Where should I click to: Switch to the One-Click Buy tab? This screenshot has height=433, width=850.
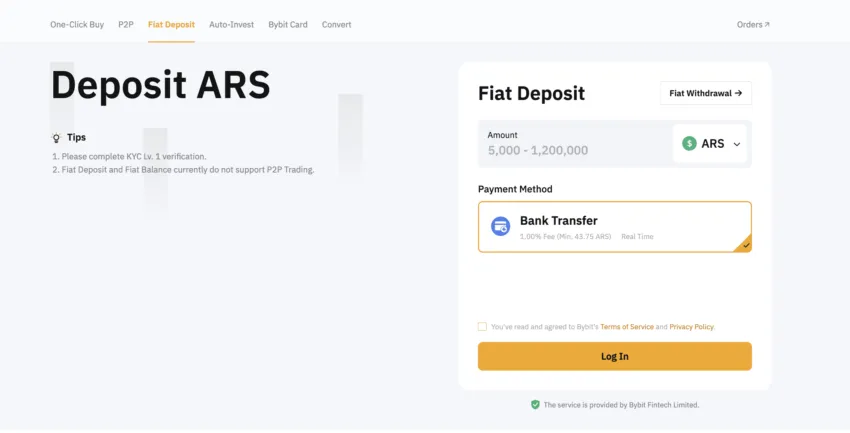click(77, 24)
